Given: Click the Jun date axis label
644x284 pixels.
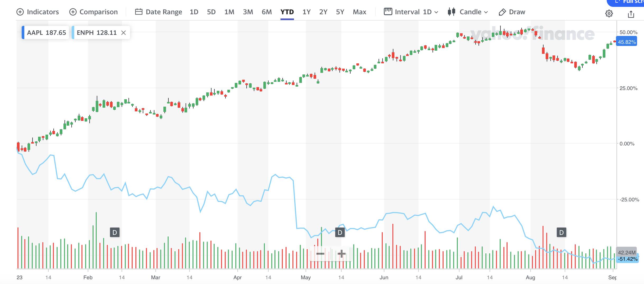Looking at the screenshot, I should [384, 277].
